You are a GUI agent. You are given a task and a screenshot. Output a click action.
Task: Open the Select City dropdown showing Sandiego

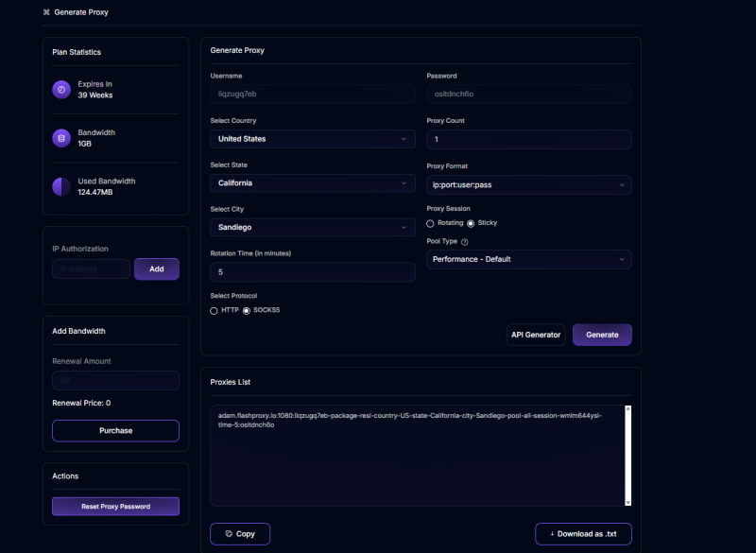click(x=313, y=227)
